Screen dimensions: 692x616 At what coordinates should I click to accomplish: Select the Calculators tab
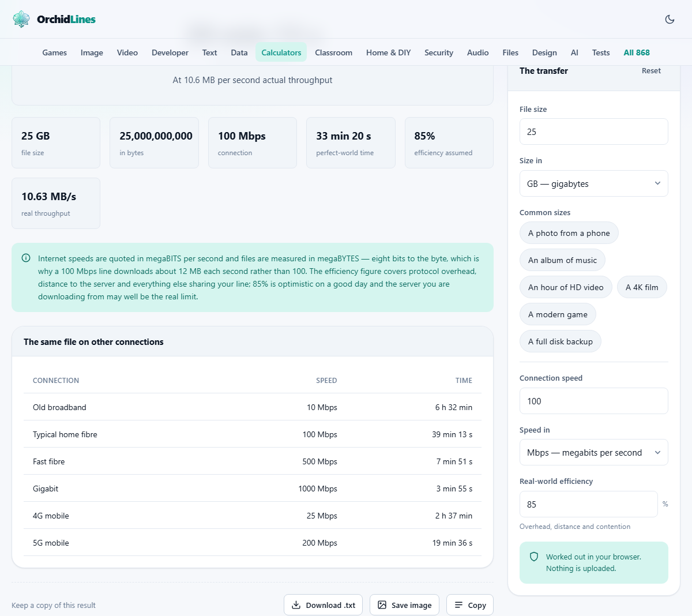pyautogui.click(x=281, y=52)
